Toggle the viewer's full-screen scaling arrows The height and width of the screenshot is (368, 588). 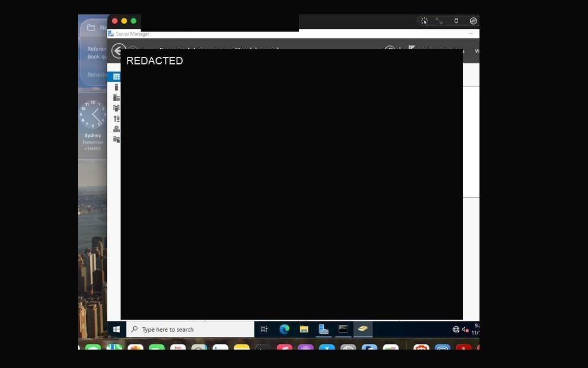[x=439, y=21]
